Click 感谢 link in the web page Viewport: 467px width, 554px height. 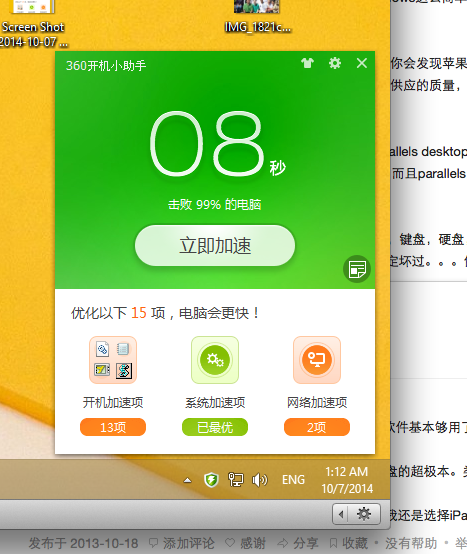click(245, 543)
